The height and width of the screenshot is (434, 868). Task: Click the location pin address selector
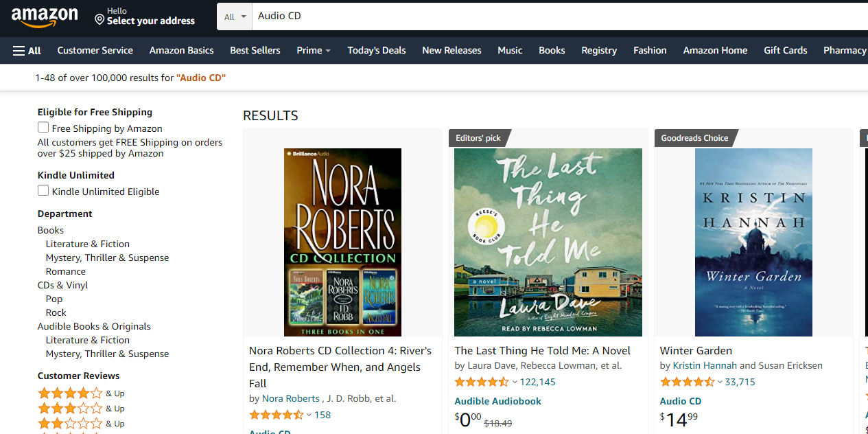[x=145, y=16]
